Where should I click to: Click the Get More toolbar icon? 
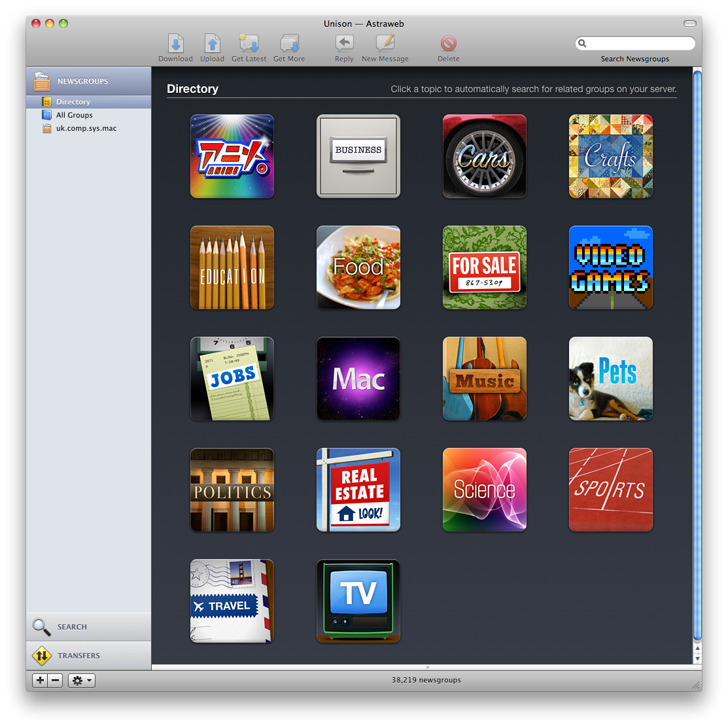(289, 44)
